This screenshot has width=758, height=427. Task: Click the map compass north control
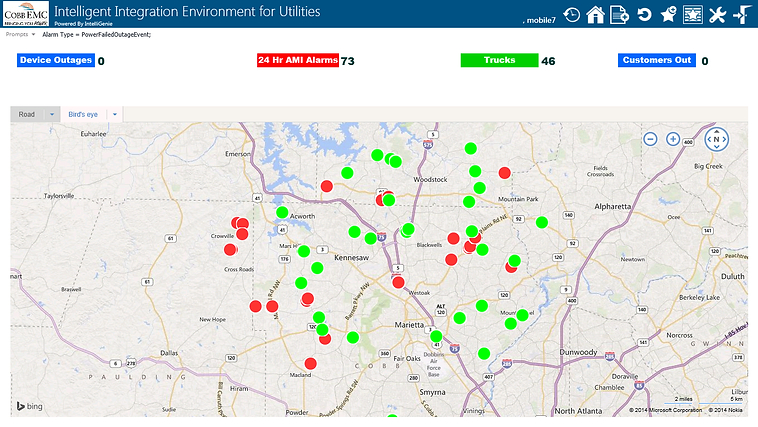717,139
